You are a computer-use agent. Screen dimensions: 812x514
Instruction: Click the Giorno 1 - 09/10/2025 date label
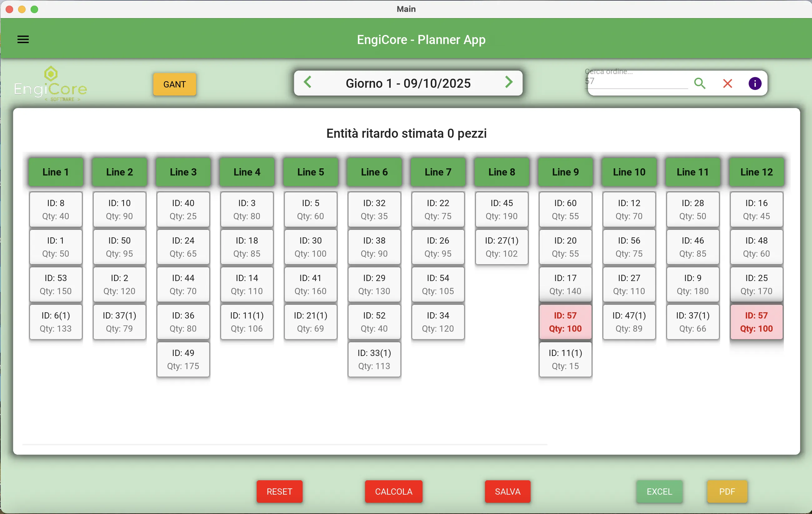[408, 83]
